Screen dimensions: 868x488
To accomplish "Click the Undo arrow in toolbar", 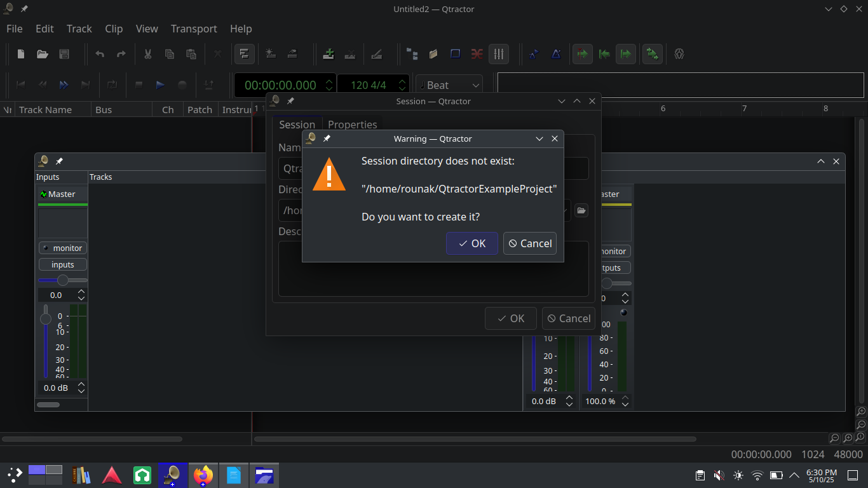I will coord(100,54).
